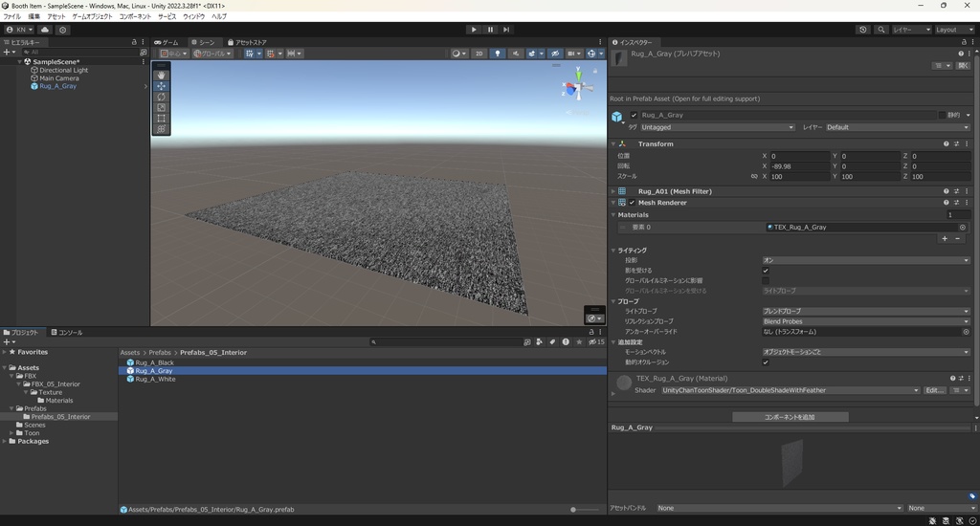The image size is (980, 526).
Task: Select the Hand tool in scene toolbar
Action: click(161, 75)
